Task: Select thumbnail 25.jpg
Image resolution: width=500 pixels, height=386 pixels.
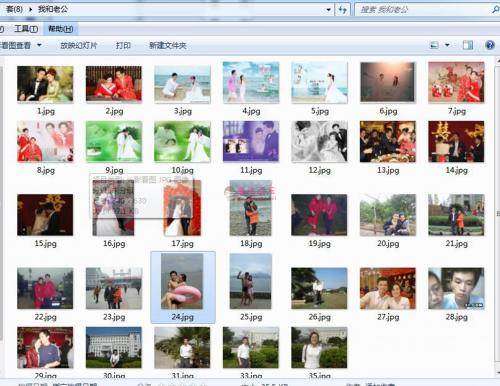Action: [x=251, y=281]
